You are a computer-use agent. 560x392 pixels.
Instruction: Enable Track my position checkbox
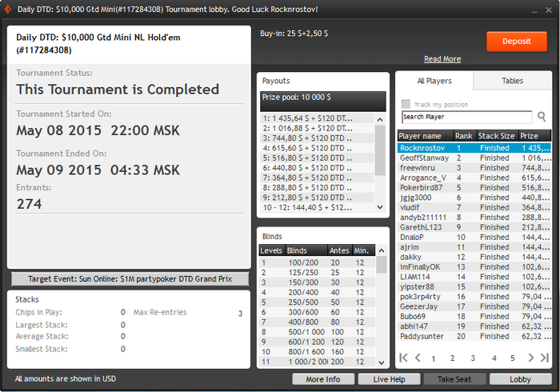pos(406,104)
